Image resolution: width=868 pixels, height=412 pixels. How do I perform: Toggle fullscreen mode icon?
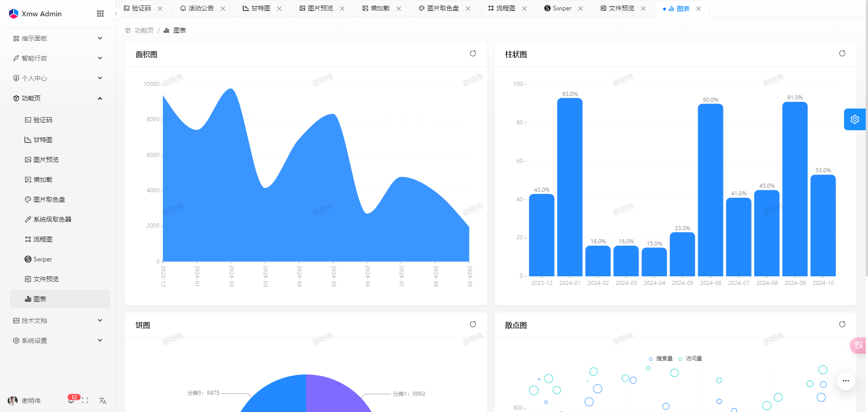point(85,401)
